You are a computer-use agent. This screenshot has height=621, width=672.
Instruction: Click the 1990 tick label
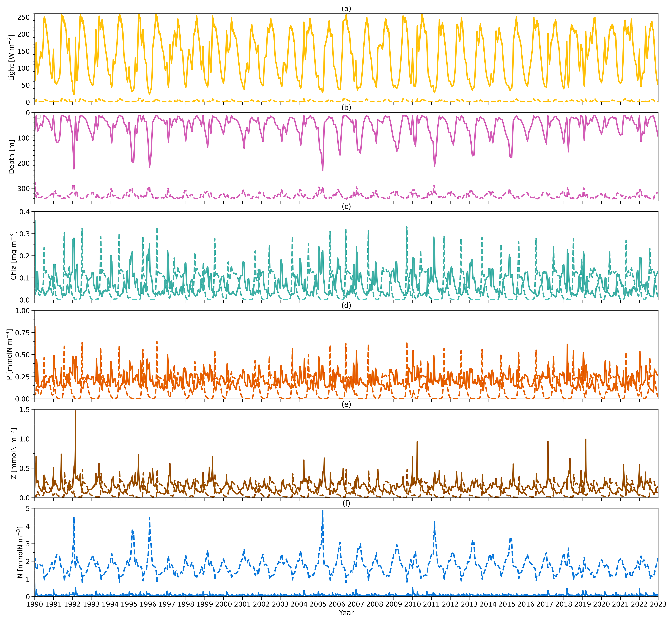point(34,604)
